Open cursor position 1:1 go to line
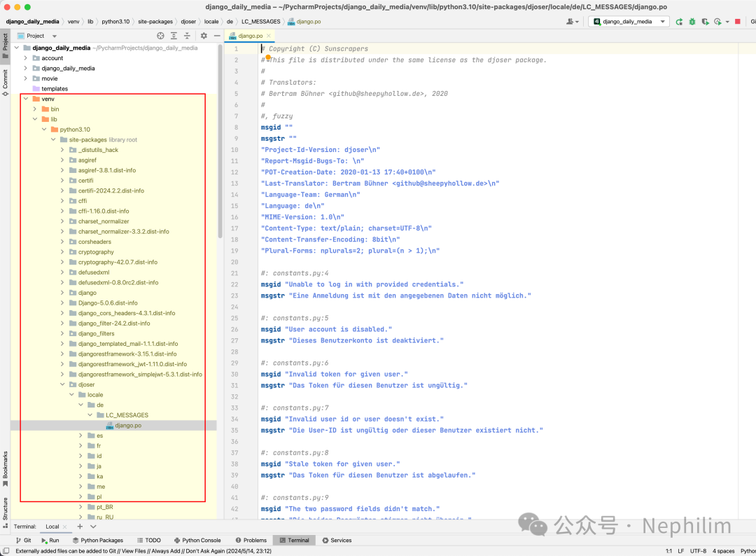Image resolution: width=756 pixels, height=556 pixels. (x=668, y=550)
